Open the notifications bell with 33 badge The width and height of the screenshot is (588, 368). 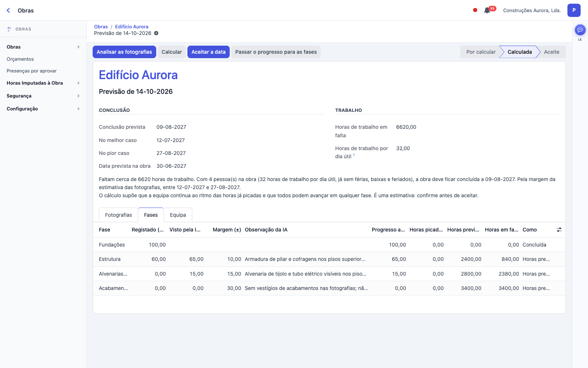[487, 10]
